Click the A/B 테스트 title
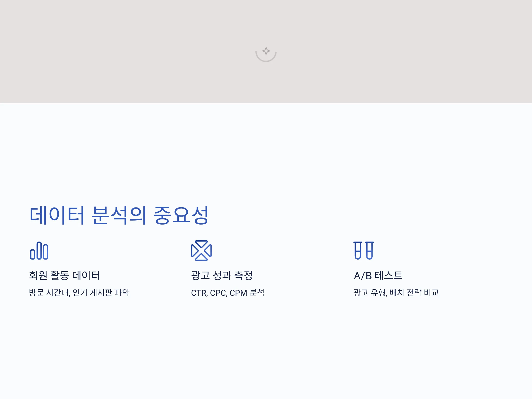 click(x=378, y=275)
